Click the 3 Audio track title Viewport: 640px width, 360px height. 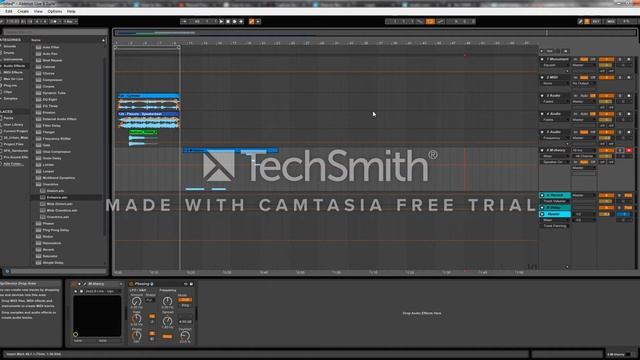(553, 96)
